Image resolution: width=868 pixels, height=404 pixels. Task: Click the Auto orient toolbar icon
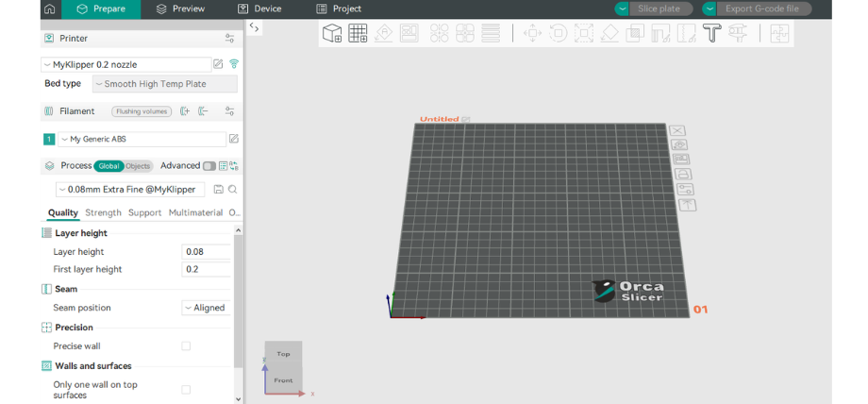pyautogui.click(x=383, y=33)
